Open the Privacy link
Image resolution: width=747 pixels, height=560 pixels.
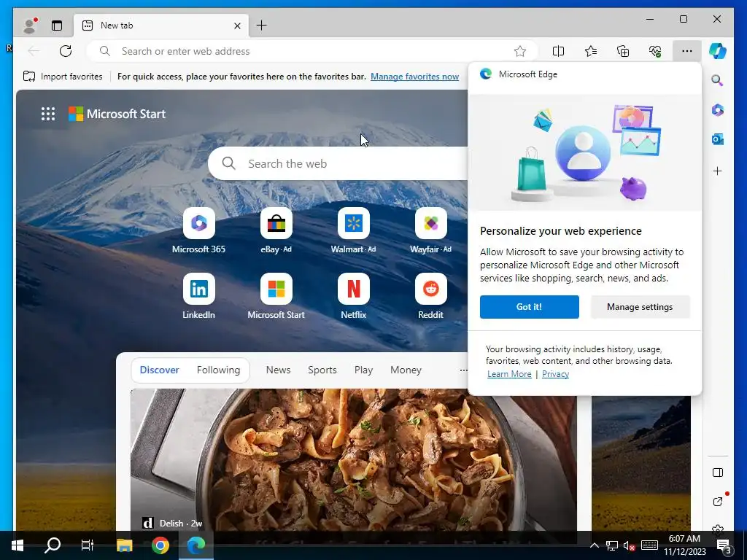tap(555, 374)
